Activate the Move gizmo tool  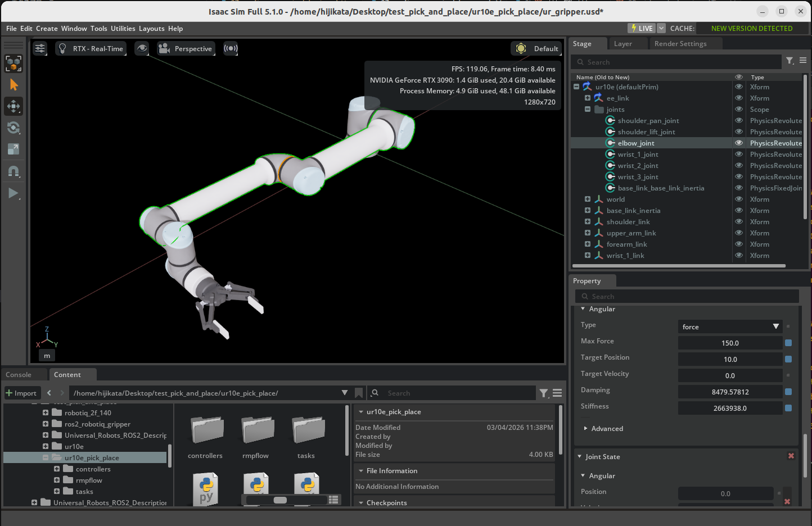point(13,106)
